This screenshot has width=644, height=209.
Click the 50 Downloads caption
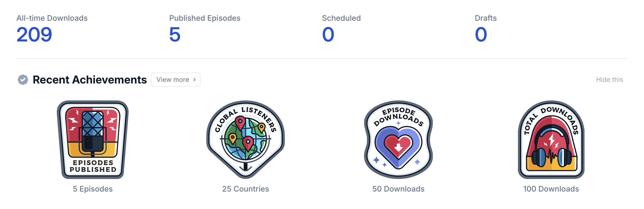coord(398,189)
